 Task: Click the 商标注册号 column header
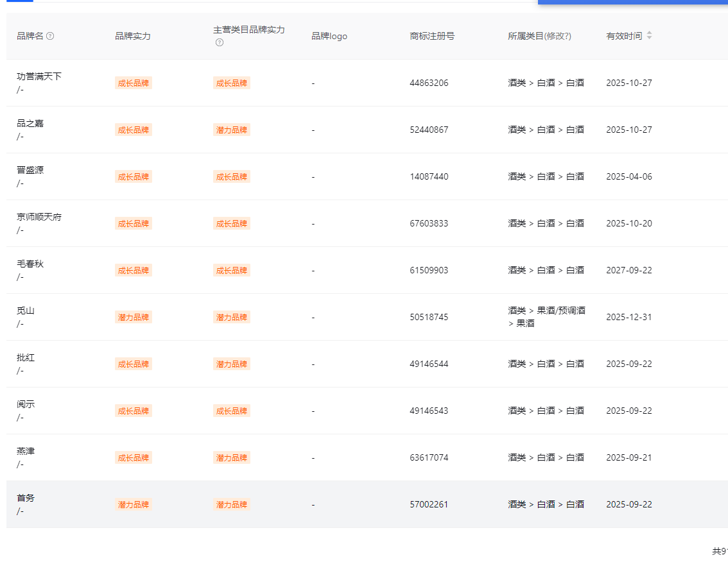[x=432, y=36]
